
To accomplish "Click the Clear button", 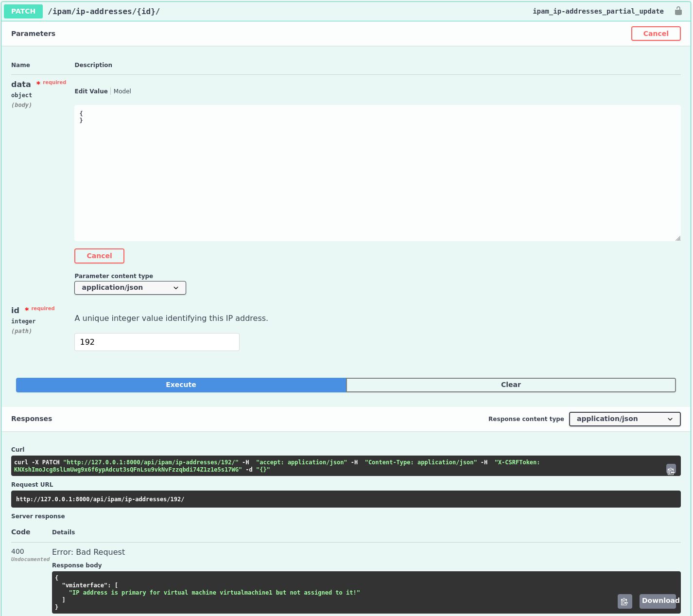I will click(511, 385).
